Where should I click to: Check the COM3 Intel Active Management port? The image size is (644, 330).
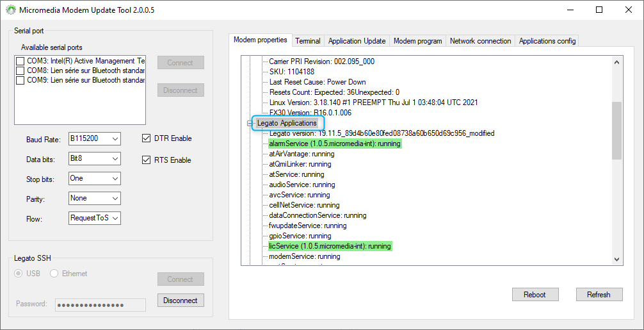tap(20, 61)
